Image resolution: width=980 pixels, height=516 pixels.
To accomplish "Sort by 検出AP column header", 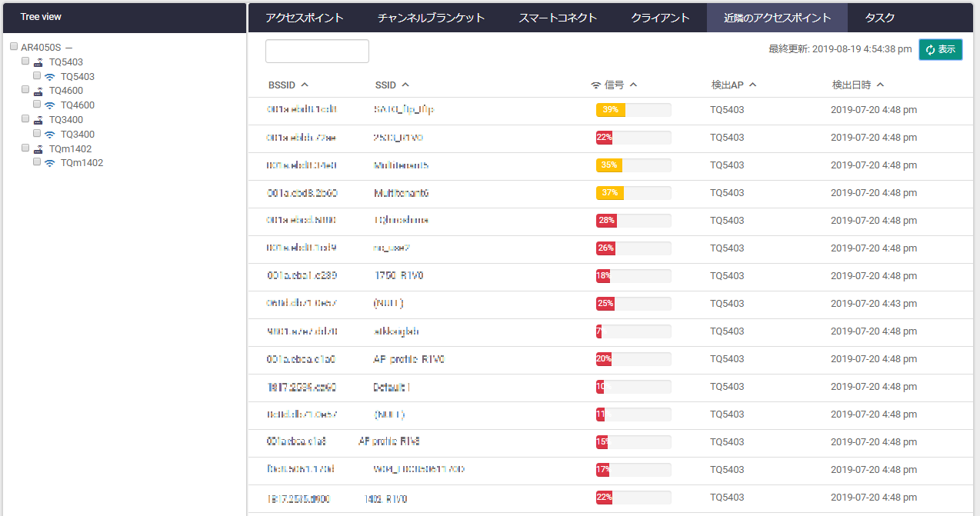I will coord(734,85).
